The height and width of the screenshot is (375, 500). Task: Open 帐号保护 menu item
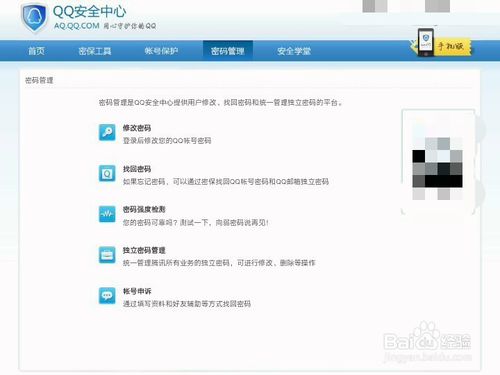click(x=161, y=51)
